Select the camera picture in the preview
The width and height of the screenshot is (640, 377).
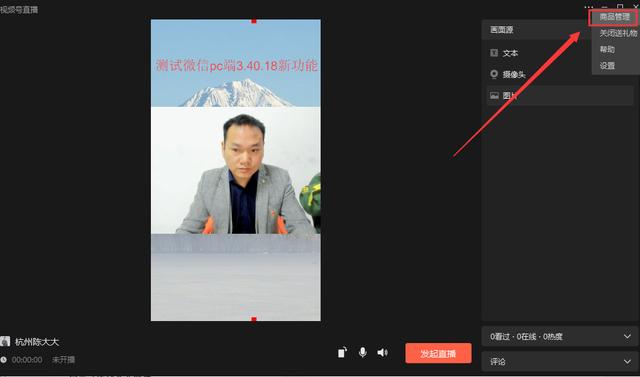click(x=236, y=170)
